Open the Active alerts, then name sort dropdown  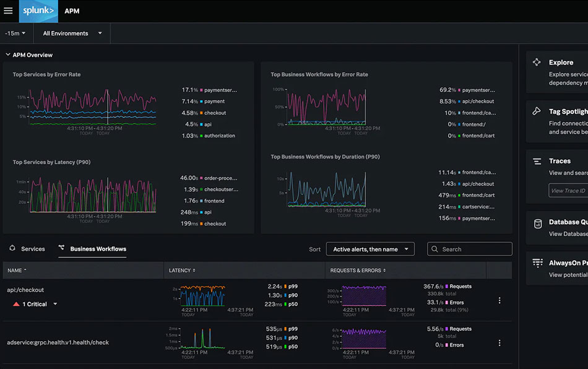(370, 249)
